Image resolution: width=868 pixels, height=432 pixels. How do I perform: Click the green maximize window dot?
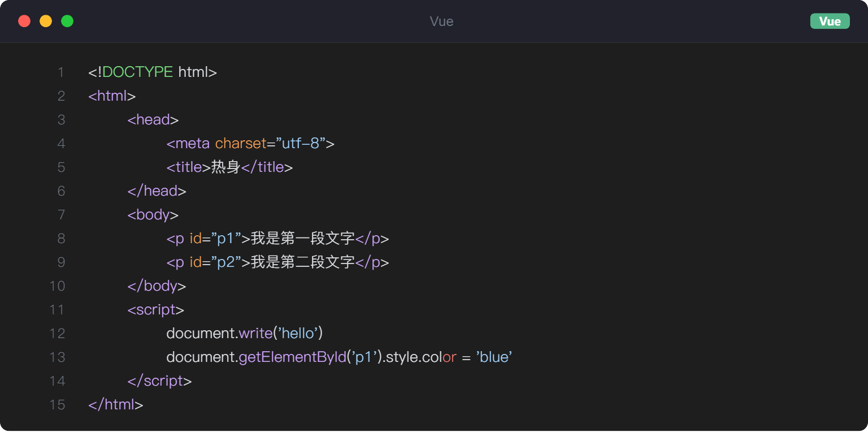pos(67,21)
